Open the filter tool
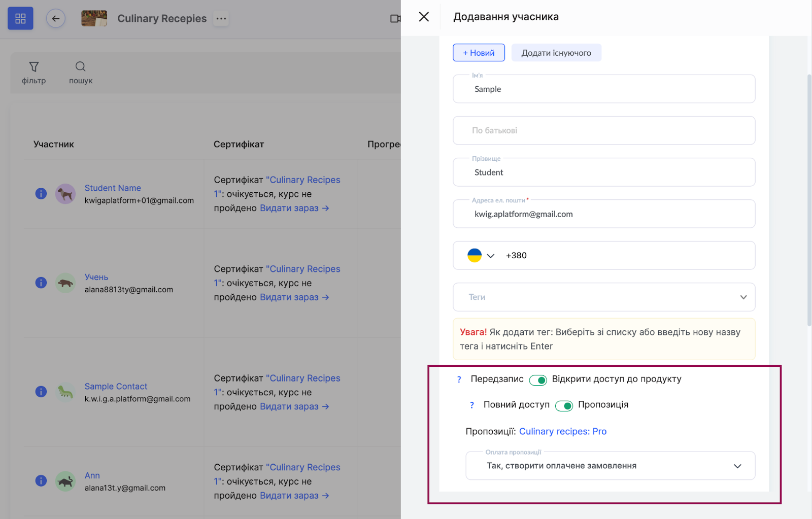Image resolution: width=812 pixels, height=519 pixels. pos(34,73)
